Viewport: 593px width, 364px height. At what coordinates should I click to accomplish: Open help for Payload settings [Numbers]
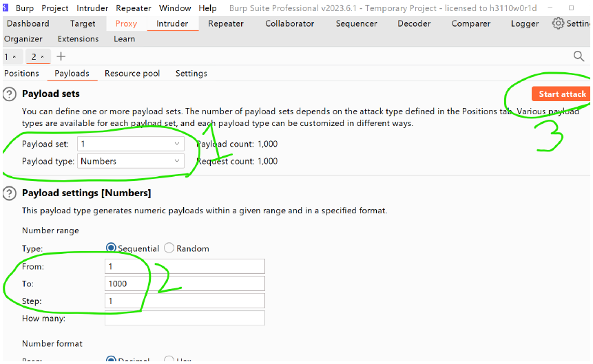pyautogui.click(x=10, y=193)
